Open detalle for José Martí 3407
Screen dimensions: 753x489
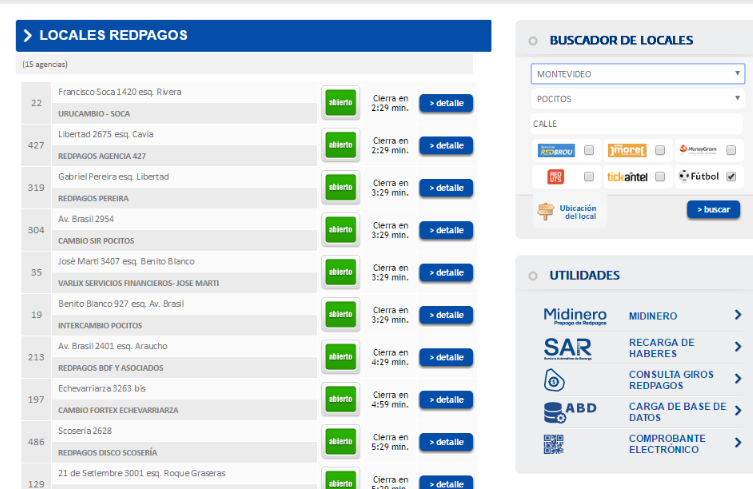coord(446,272)
